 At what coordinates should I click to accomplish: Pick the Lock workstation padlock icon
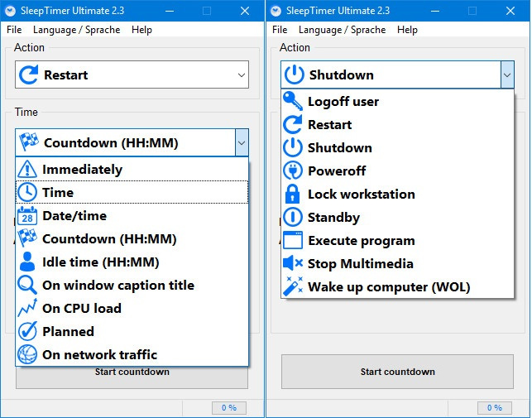tap(292, 194)
